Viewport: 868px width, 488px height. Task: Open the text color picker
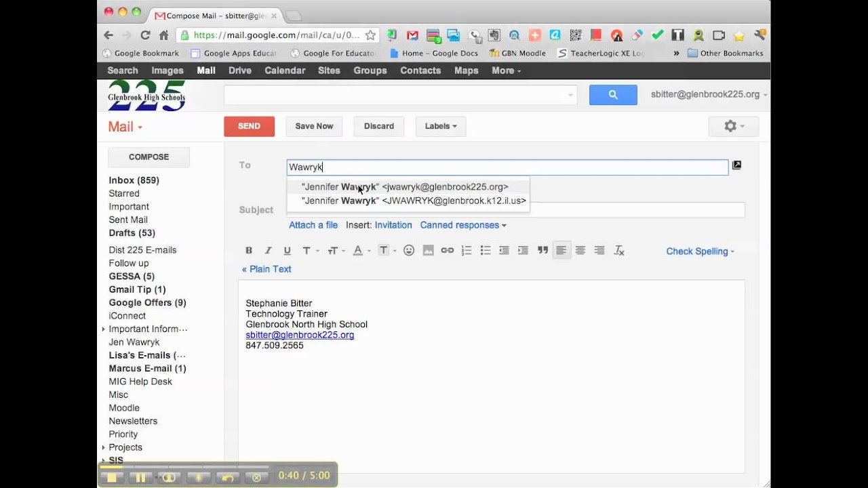(x=361, y=251)
